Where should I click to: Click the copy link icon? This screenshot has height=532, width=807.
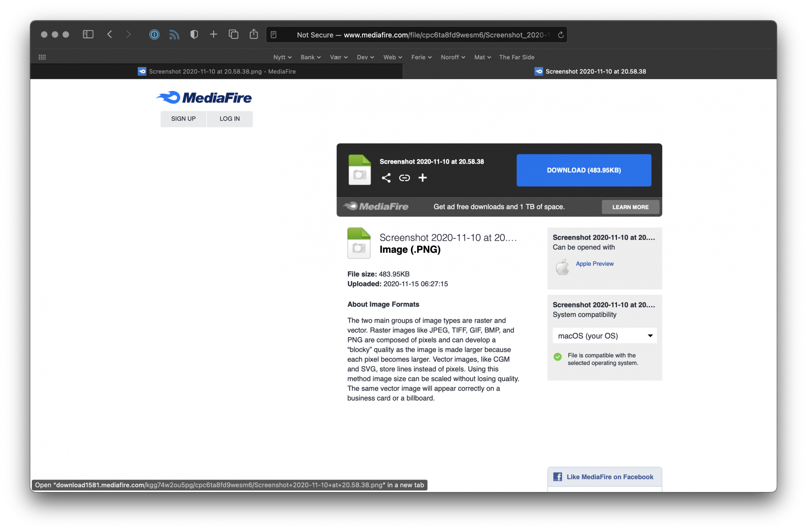(x=404, y=177)
